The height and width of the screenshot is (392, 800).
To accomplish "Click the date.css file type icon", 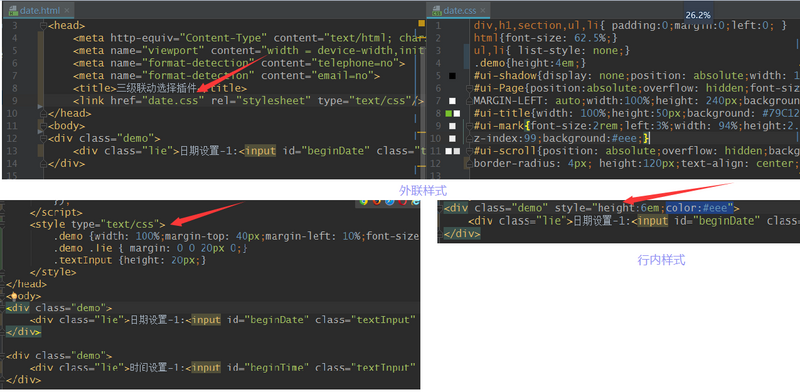I will 436,10.
